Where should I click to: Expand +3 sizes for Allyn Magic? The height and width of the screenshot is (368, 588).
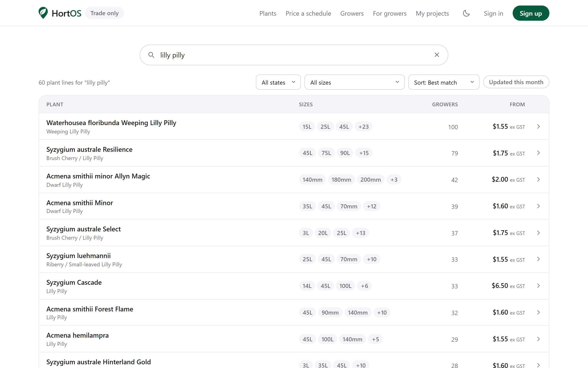click(394, 179)
